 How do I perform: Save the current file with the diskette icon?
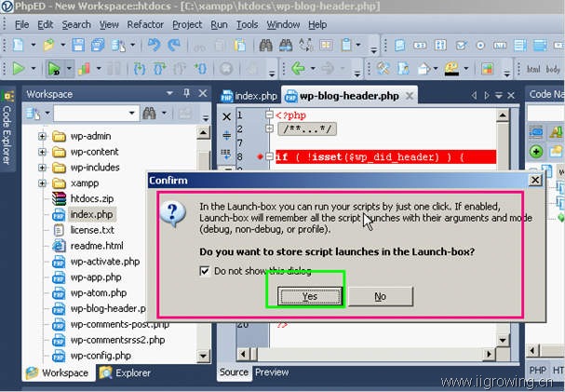[x=78, y=45]
